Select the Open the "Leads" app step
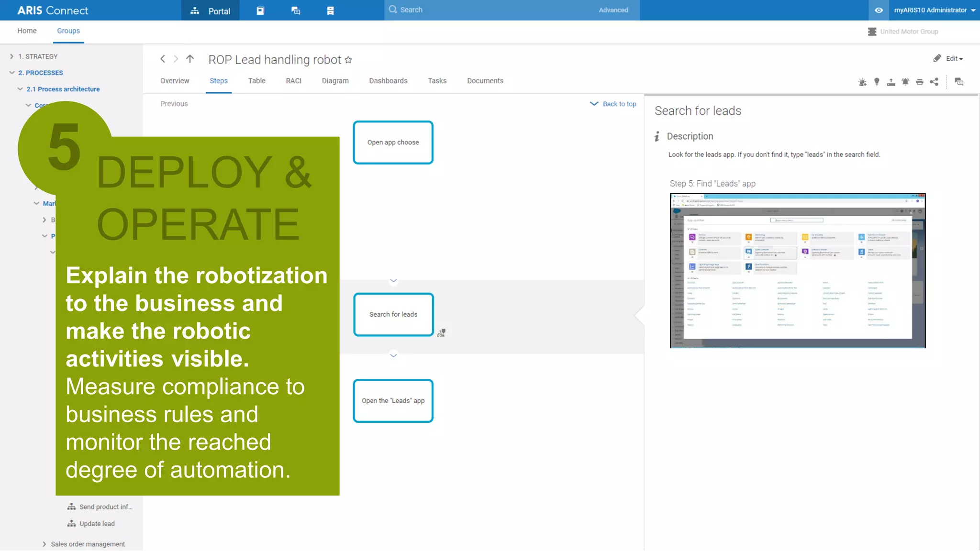 point(393,401)
